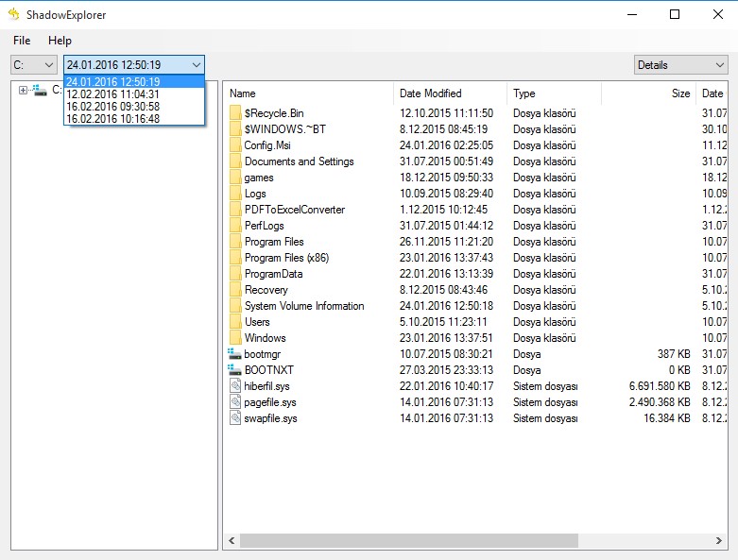Image resolution: width=738 pixels, height=560 pixels.
Task: Click the Config.Msi folder icon
Action: point(235,145)
